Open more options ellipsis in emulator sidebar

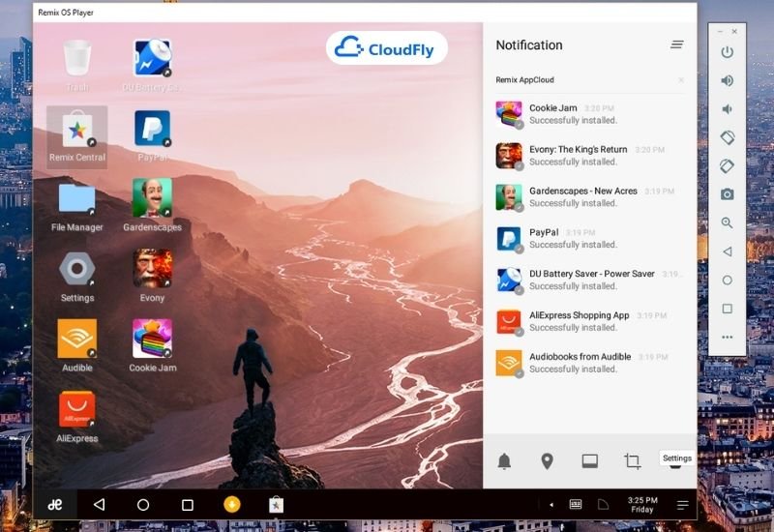(728, 338)
